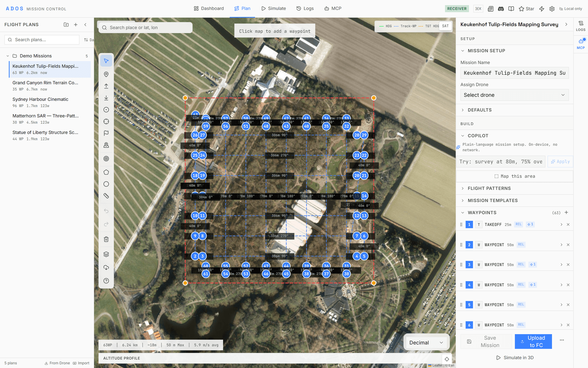The width and height of the screenshot is (588, 368).
Task: Open the MCP tab in top navigation
Action: pos(333,8)
